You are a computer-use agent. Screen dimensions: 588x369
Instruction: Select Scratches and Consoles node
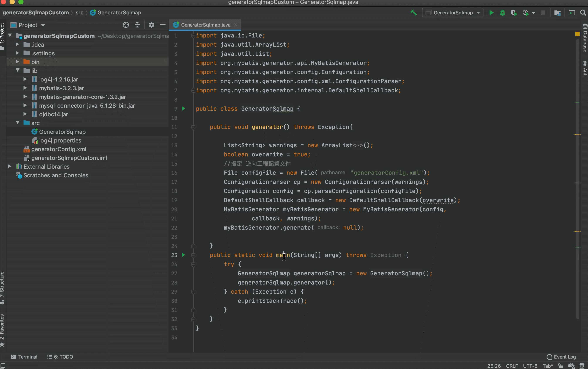pyautogui.click(x=52, y=175)
